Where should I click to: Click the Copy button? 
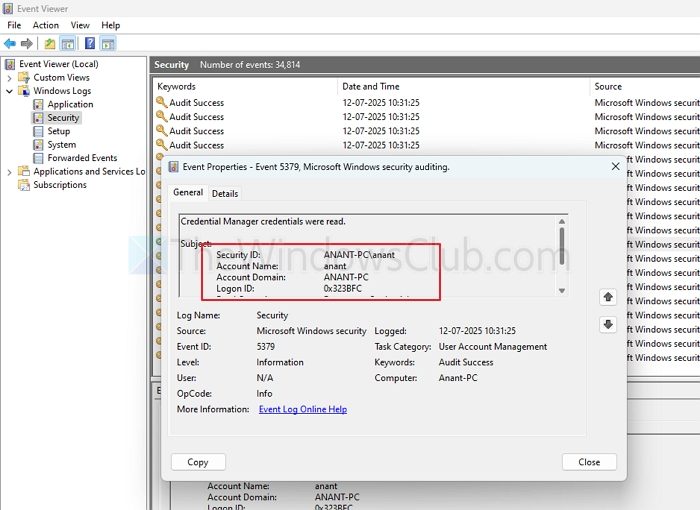click(198, 462)
